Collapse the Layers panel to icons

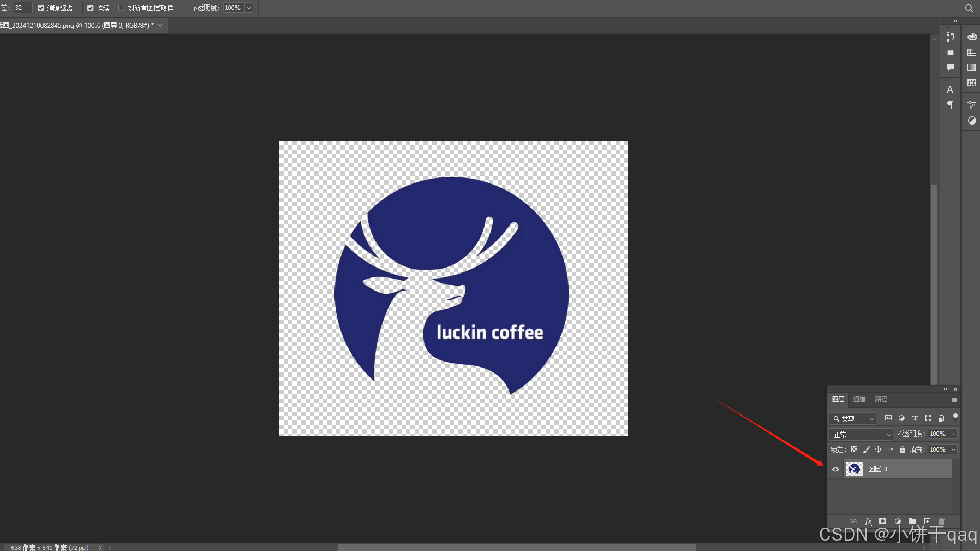coord(946,389)
